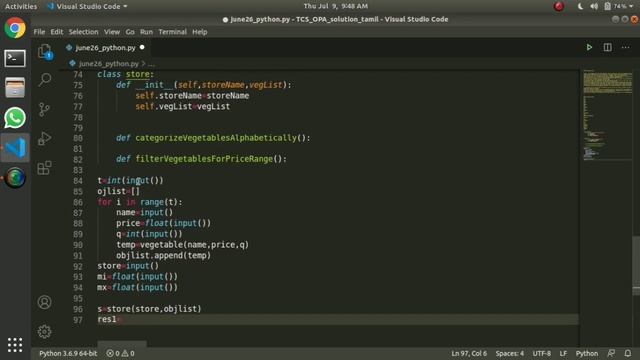Close the unsaved june26_python.py tab dot
This screenshot has width=640, height=360.
pos(142,47)
